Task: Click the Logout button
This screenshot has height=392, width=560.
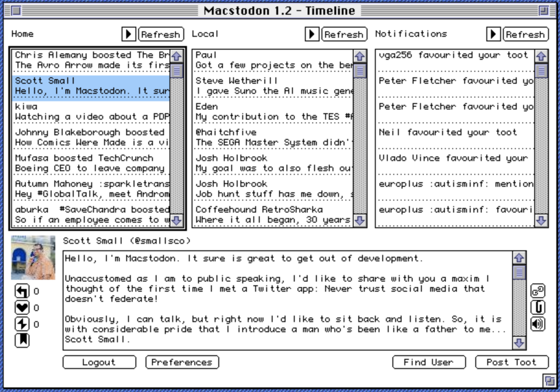Action: coord(99,362)
